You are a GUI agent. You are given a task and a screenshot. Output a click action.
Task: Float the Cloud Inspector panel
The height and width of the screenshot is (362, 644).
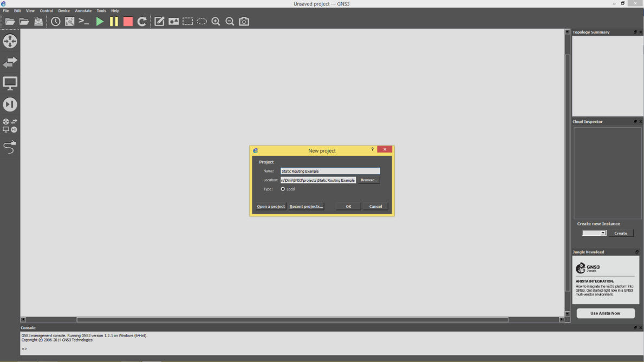click(x=635, y=122)
